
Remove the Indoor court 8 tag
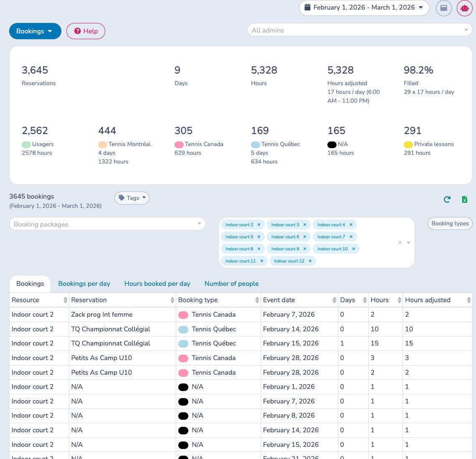click(258, 249)
